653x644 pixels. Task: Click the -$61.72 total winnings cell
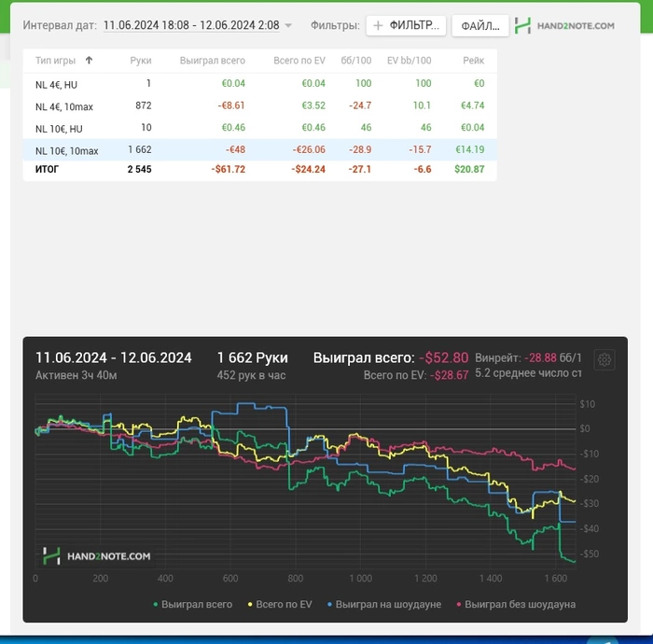(229, 170)
